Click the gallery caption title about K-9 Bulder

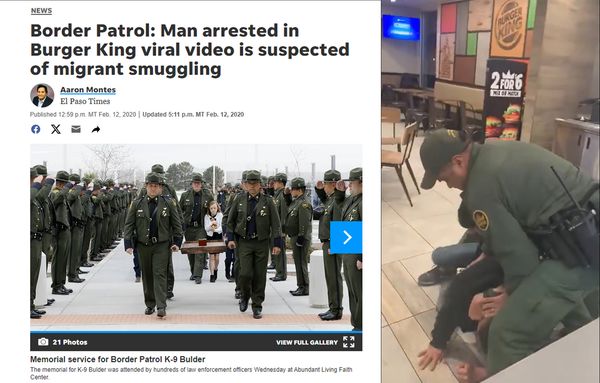pos(117,359)
